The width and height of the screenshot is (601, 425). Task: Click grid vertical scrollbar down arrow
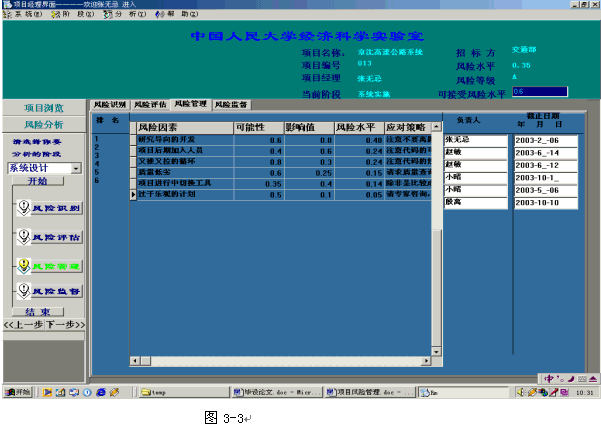[x=436, y=351]
